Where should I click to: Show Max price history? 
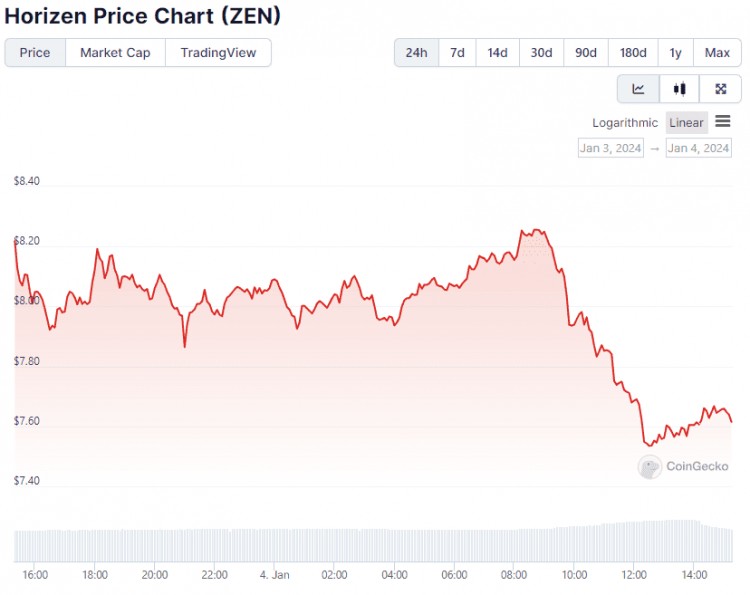(x=717, y=53)
